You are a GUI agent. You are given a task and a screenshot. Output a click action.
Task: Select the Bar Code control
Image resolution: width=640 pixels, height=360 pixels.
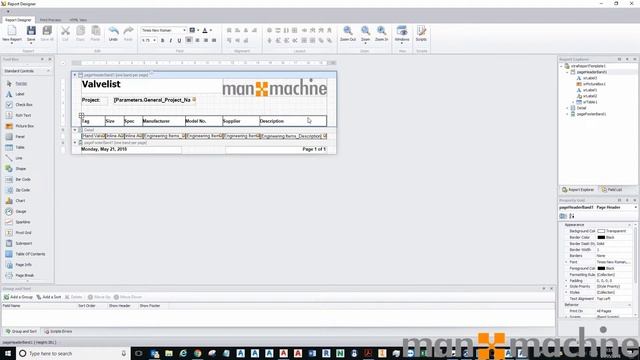[23, 179]
